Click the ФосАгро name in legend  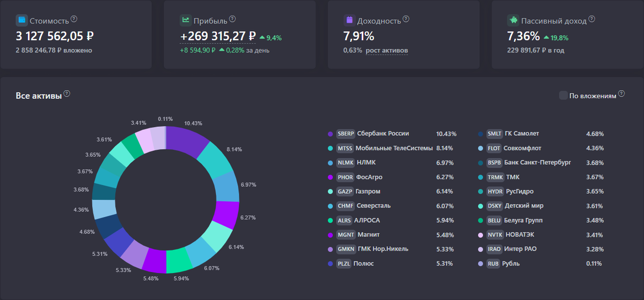coord(369,177)
